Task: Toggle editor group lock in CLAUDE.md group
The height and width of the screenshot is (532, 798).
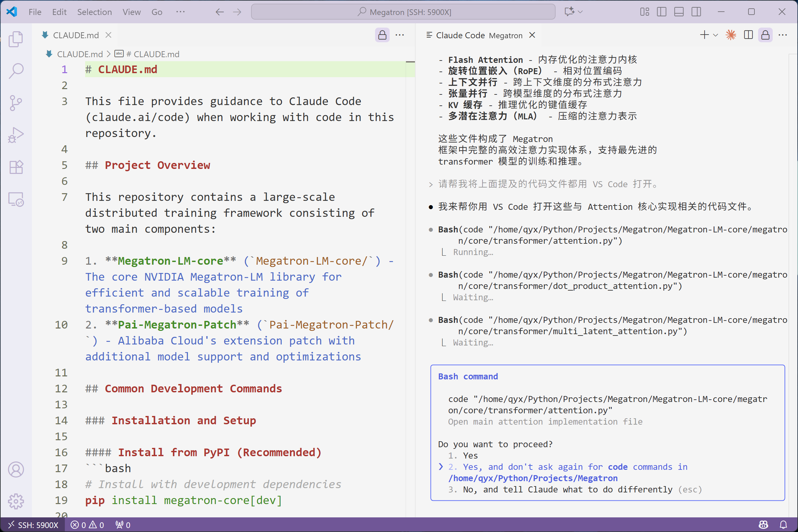Action: click(x=382, y=35)
